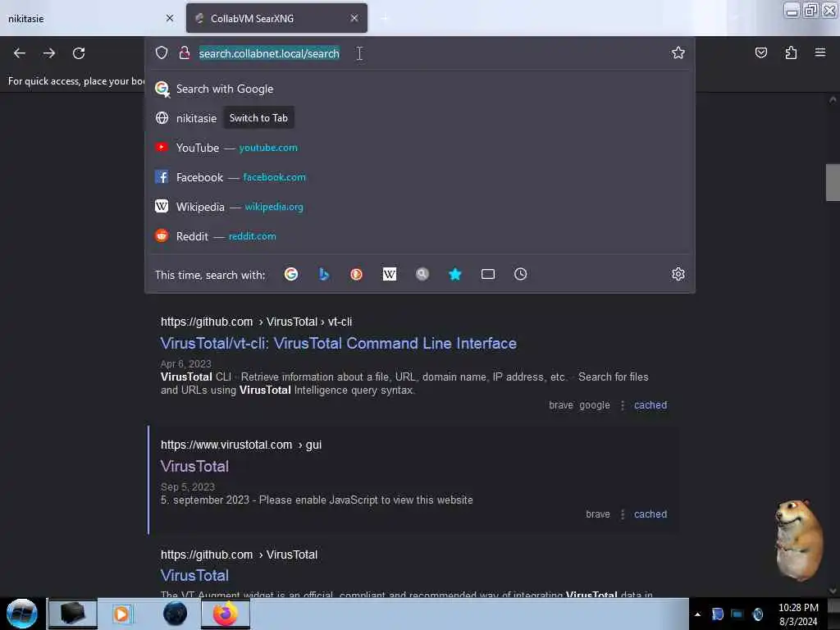Viewport: 840px width, 630px height.
Task: Open search settings gear in dropdown
Action: pyautogui.click(x=678, y=274)
